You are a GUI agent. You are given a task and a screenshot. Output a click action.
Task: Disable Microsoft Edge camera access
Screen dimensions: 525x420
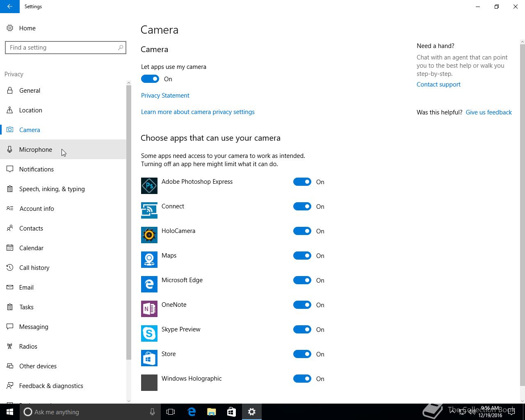302,280
